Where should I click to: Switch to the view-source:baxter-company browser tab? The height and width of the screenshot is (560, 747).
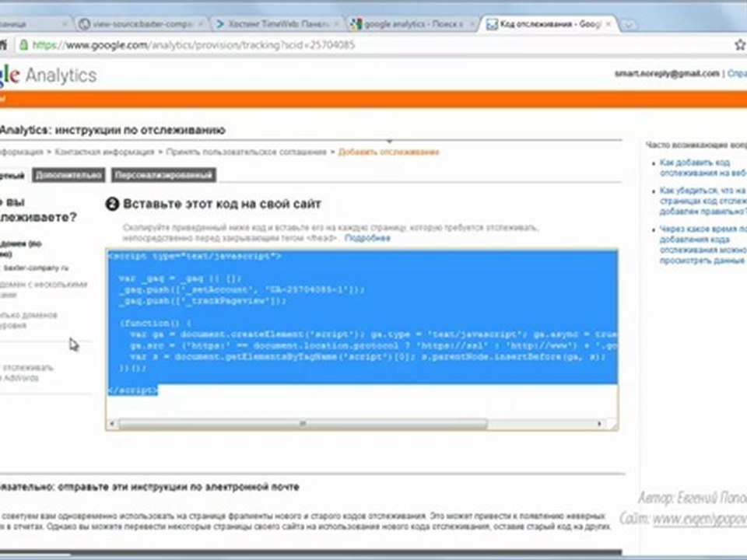(141, 24)
